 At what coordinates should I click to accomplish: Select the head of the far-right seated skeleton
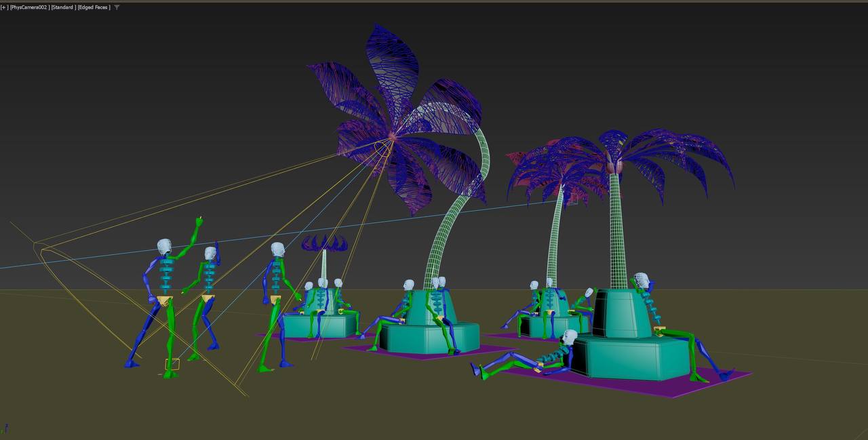click(641, 279)
